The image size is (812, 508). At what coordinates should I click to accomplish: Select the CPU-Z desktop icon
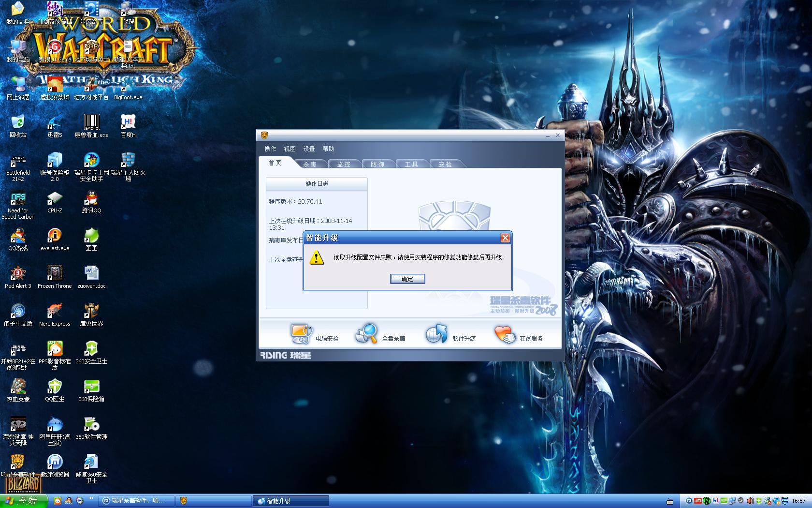(x=55, y=202)
